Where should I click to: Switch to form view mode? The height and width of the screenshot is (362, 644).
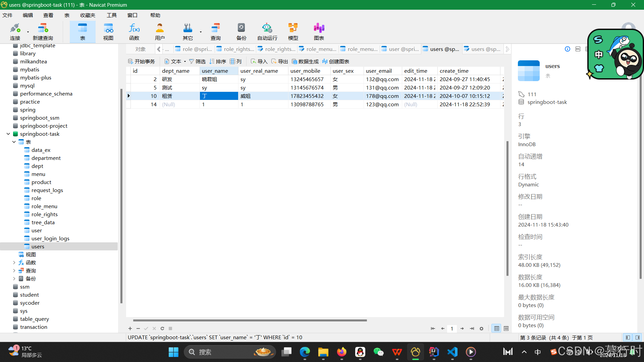pyautogui.click(x=506, y=328)
